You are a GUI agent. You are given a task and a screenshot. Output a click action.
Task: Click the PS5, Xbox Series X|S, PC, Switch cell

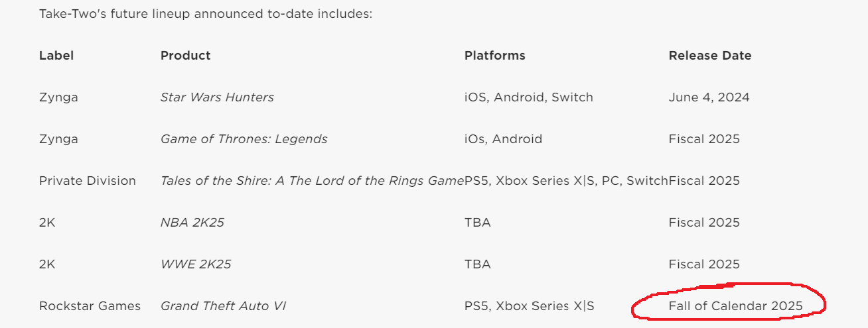click(x=566, y=181)
